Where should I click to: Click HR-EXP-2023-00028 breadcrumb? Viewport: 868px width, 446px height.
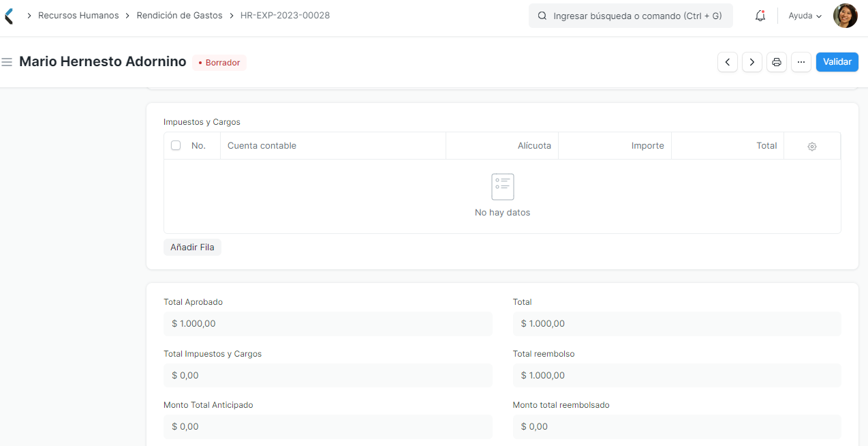tap(285, 15)
